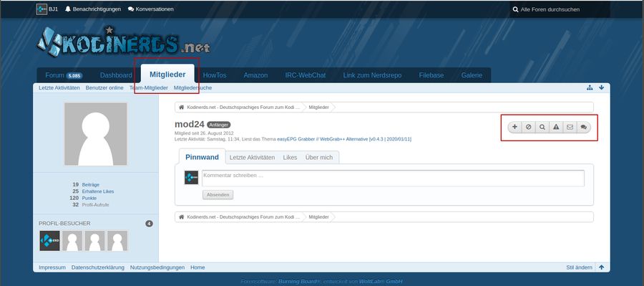Click the magnifier icon in the profile button group

click(542, 127)
